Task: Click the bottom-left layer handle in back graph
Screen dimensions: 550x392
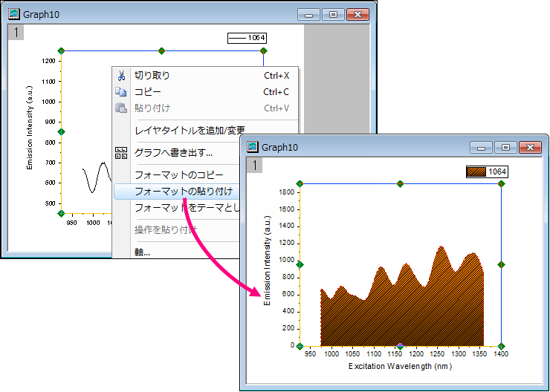Action: click(x=61, y=213)
